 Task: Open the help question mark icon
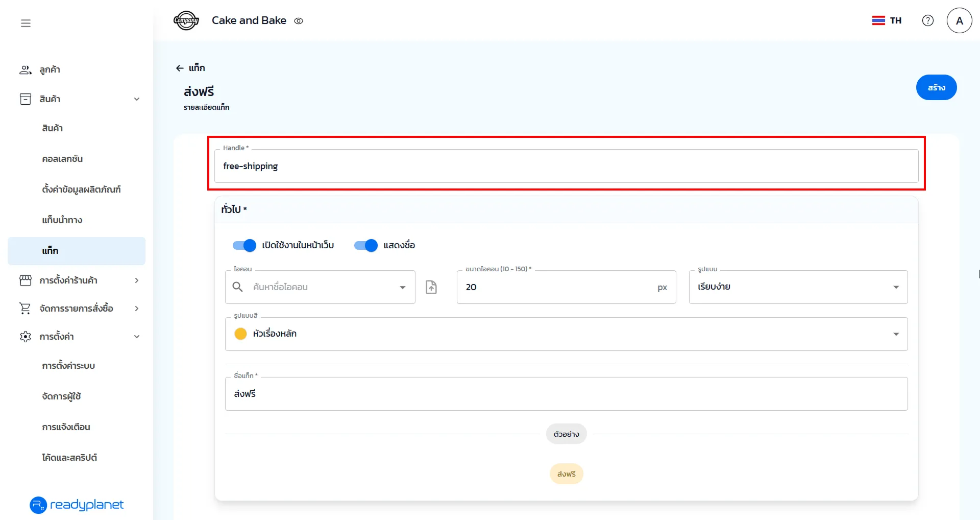coord(927,20)
